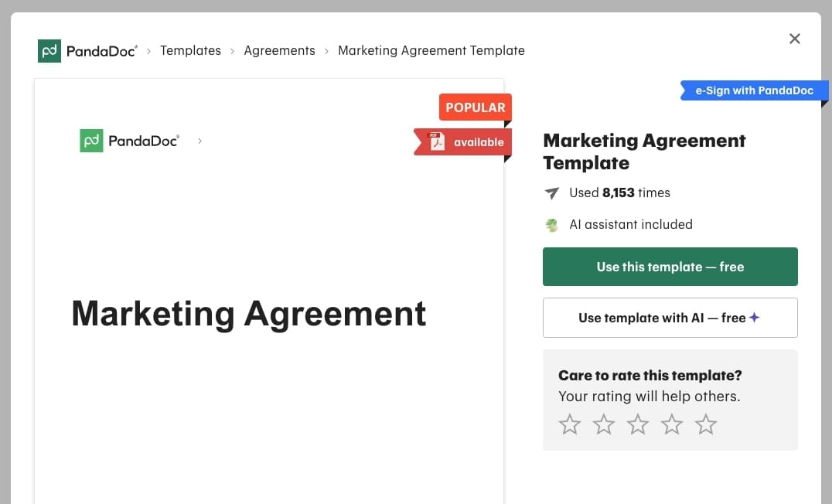Screen dimensions: 832x504
Task: Click the chevron between Templates and Agreements
Action: pyautogui.click(x=232, y=51)
